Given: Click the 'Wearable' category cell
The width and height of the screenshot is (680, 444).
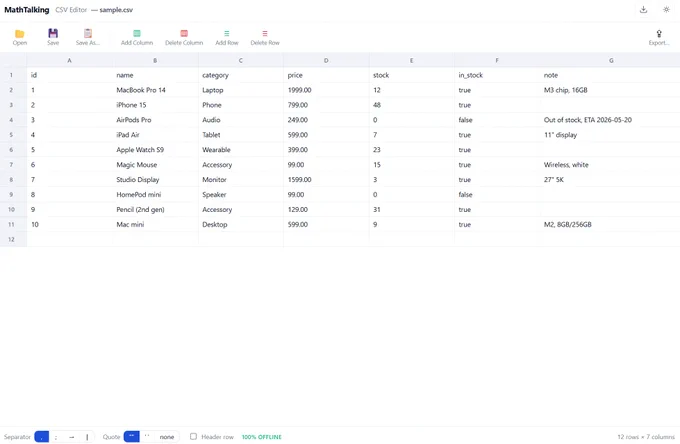Looking at the screenshot, I should pos(241,150).
